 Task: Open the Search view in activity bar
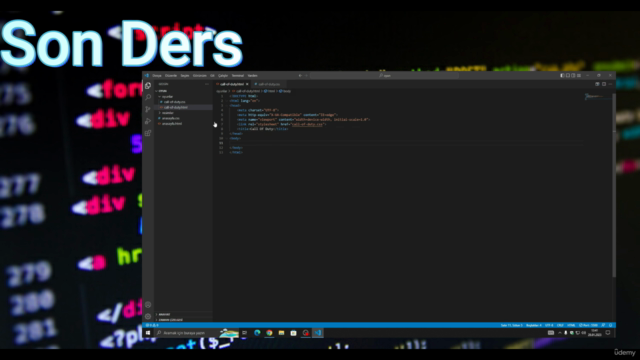coord(148,97)
